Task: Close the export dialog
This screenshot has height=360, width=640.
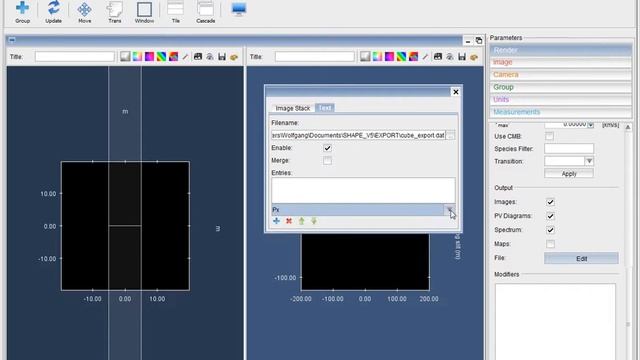Action: click(456, 92)
